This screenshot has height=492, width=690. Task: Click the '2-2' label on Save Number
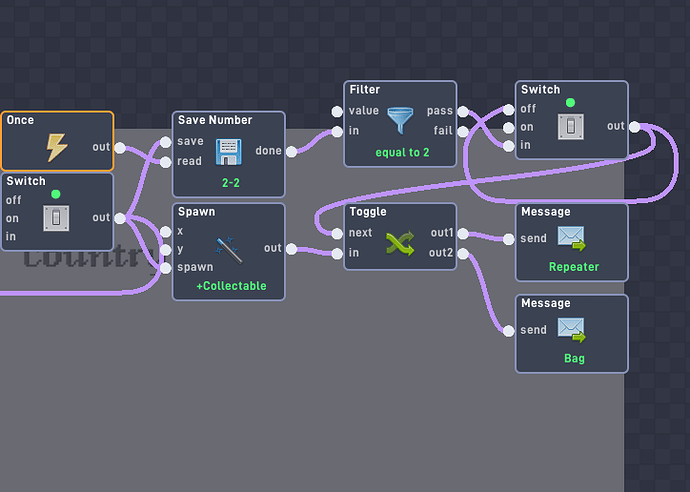[x=229, y=184]
